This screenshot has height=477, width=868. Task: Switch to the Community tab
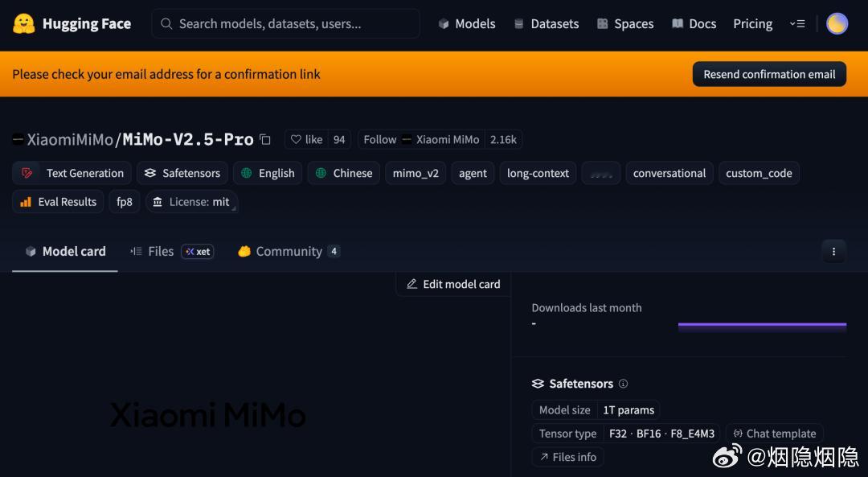(289, 252)
